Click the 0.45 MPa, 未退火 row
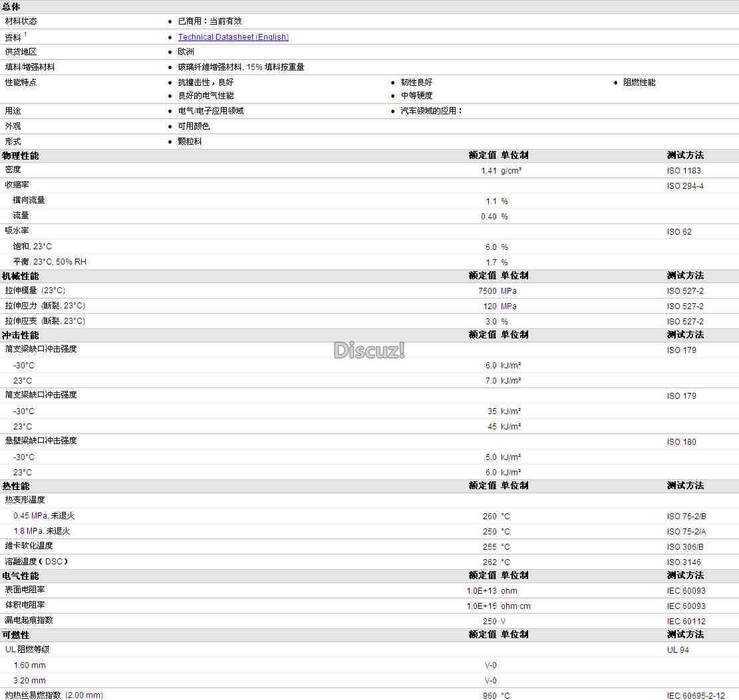 (x=44, y=516)
